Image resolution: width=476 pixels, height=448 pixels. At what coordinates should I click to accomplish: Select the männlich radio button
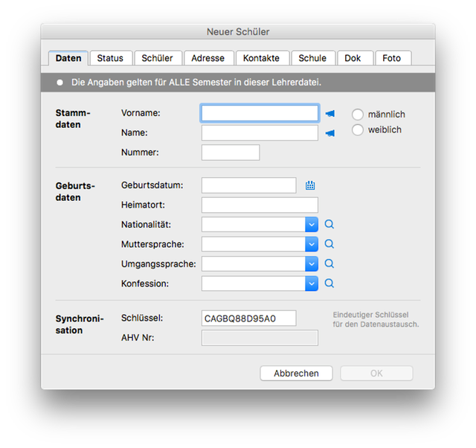point(357,115)
